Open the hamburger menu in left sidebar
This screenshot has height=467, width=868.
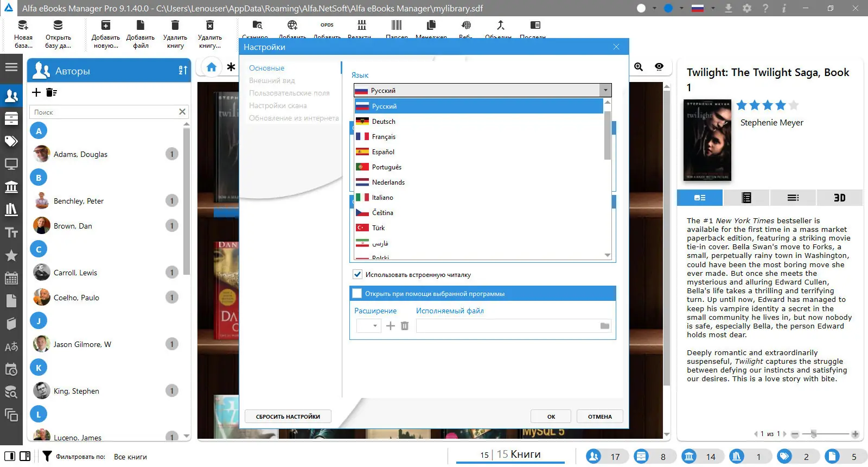pos(11,67)
